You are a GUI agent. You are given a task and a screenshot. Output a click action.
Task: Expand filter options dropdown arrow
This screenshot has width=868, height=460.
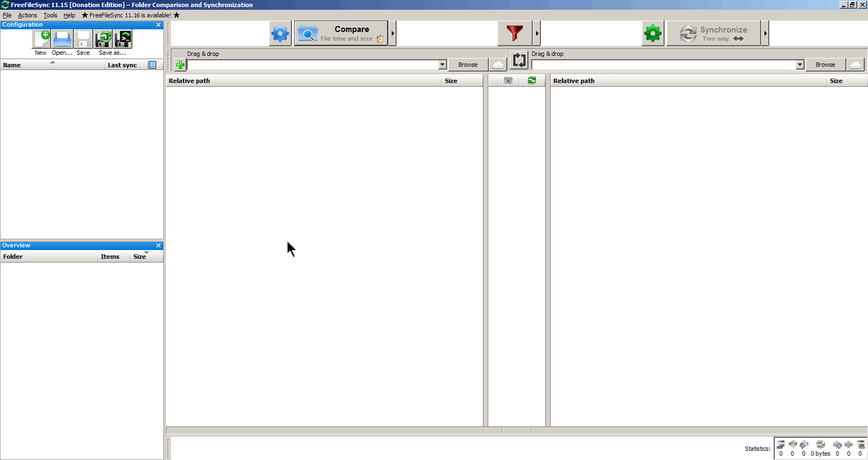click(x=537, y=34)
